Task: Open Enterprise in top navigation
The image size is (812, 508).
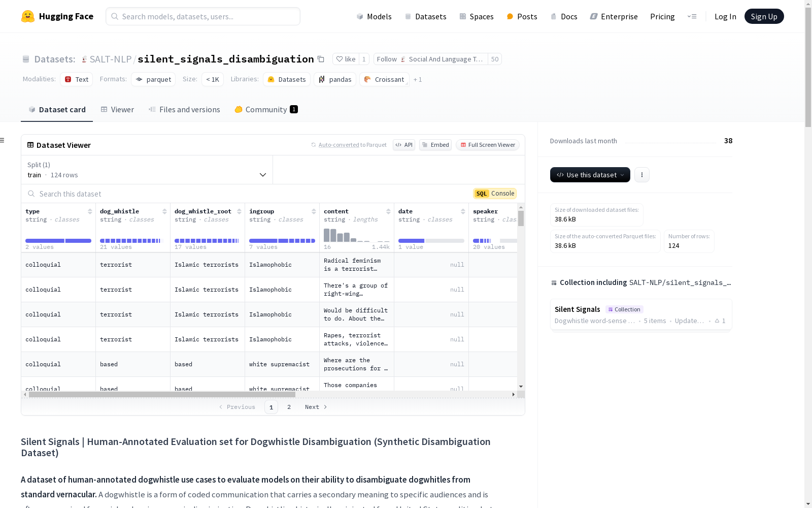Action: (614, 16)
